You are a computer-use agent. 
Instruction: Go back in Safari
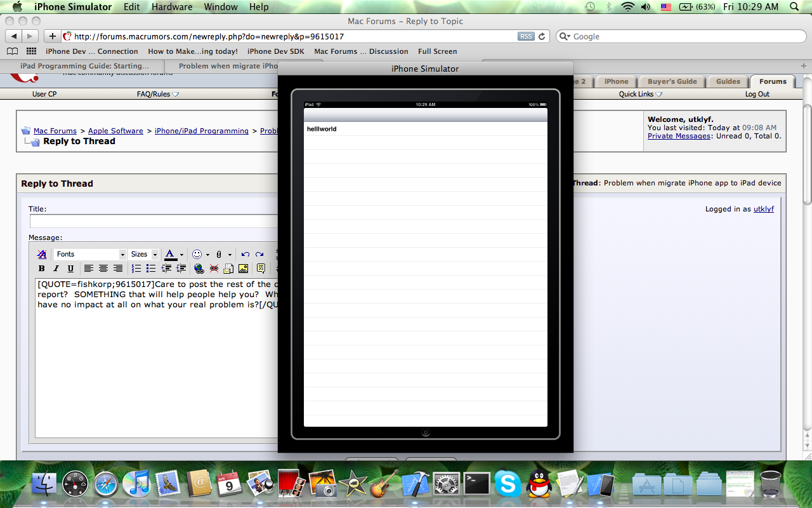pyautogui.click(x=14, y=36)
